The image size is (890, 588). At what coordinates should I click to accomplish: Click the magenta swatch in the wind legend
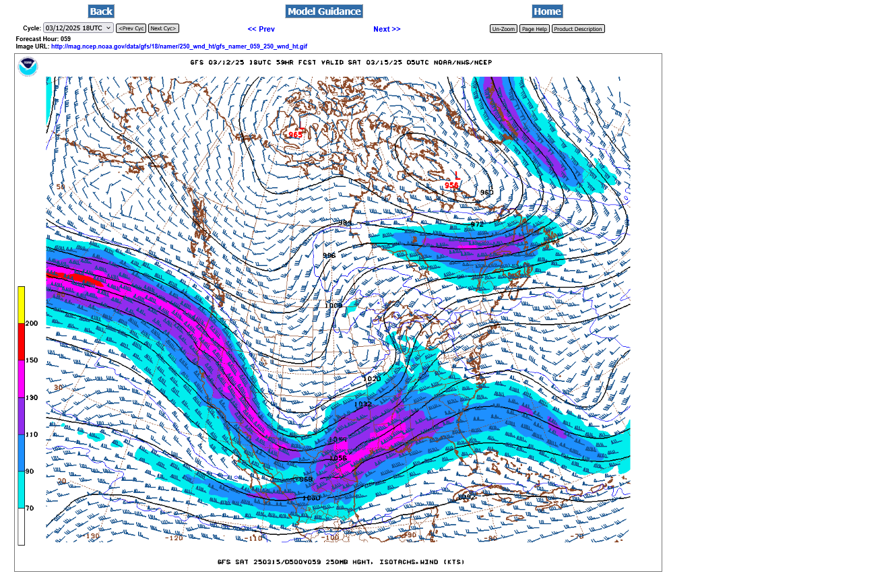pos(22,379)
